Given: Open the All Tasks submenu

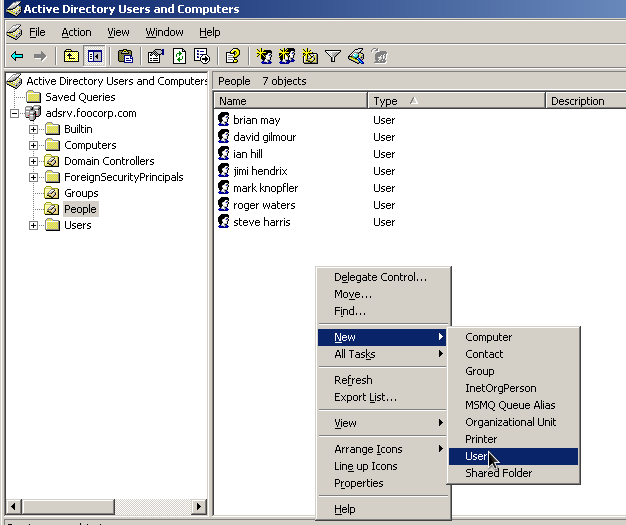Looking at the screenshot, I should pyautogui.click(x=382, y=354).
